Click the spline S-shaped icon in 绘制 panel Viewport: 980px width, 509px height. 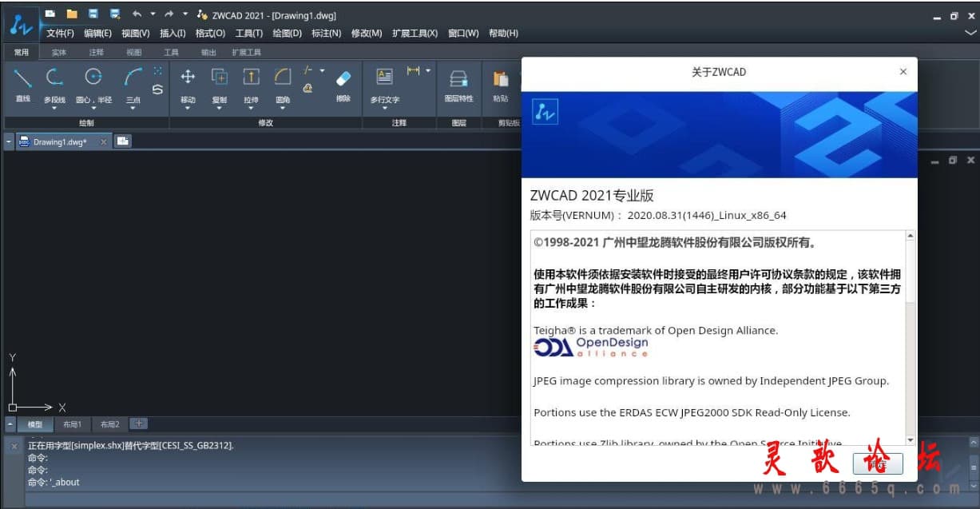157,89
